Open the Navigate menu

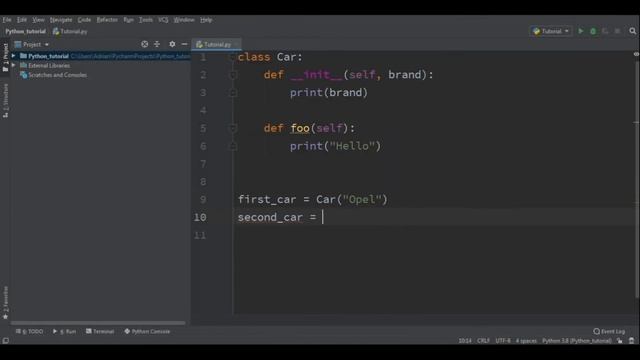click(x=61, y=20)
